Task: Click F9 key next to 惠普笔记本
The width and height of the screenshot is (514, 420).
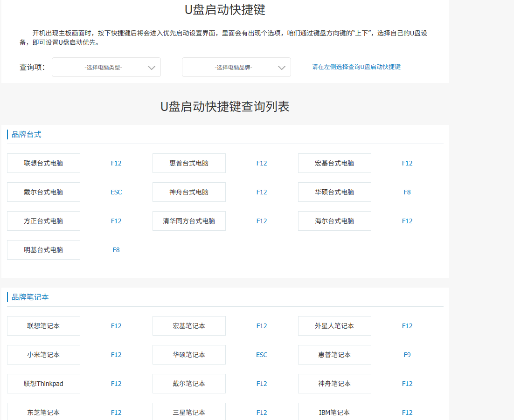Action: [407, 354]
